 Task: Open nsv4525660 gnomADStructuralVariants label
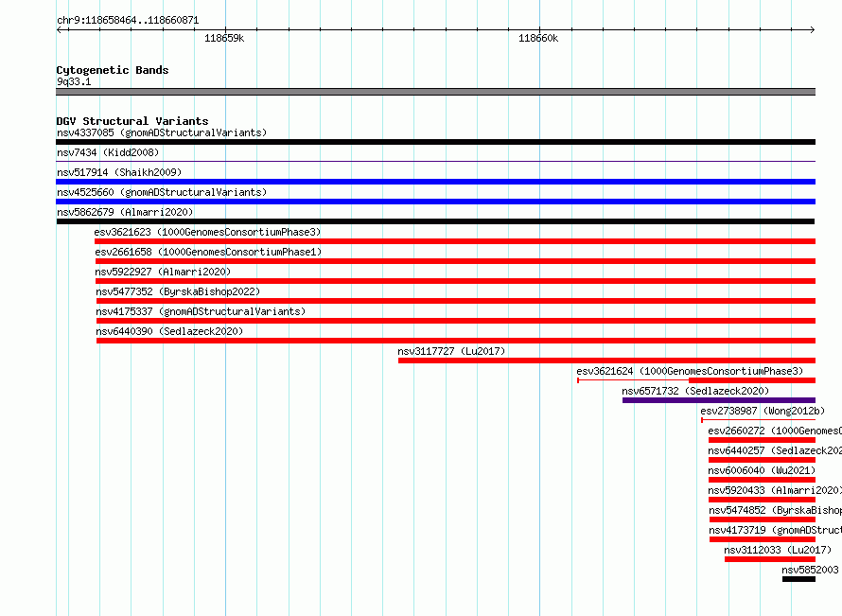point(162,192)
